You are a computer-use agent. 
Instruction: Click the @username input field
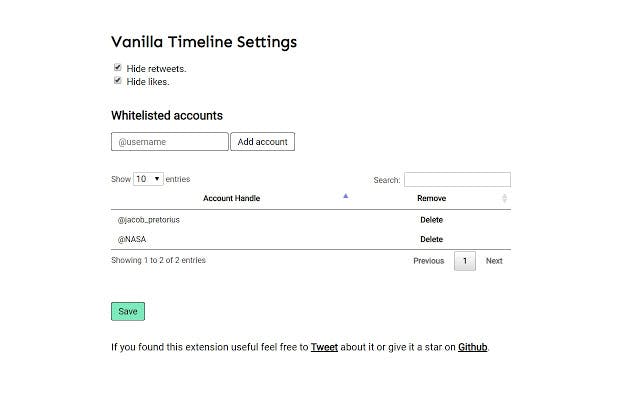[170, 142]
